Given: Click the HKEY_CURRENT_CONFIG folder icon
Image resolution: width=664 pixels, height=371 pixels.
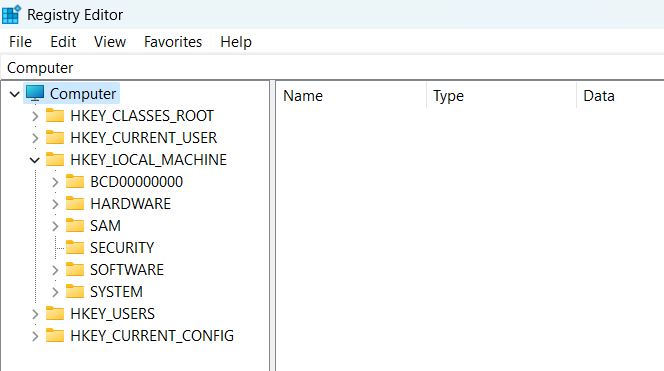Looking at the screenshot, I should 55,335.
